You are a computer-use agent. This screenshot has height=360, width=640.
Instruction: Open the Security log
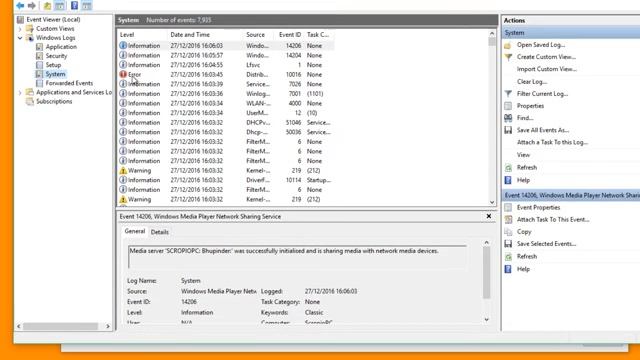click(56, 56)
